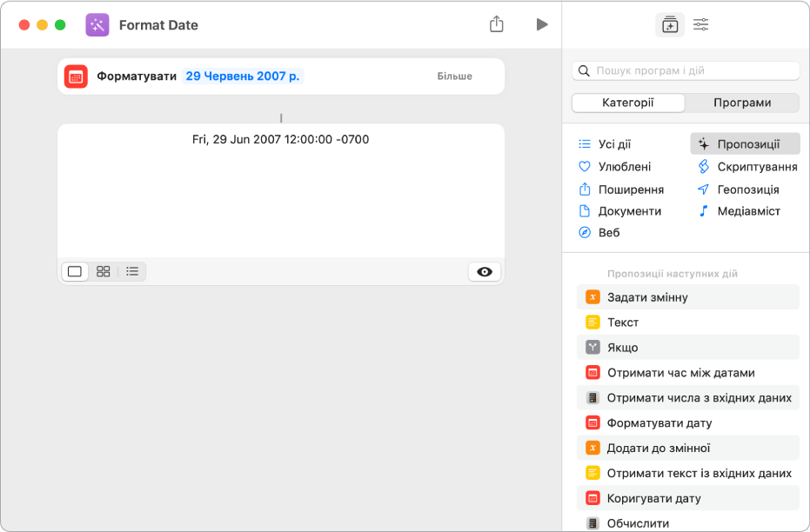Run the shortcut with play button
The height and width of the screenshot is (532, 810).
click(x=542, y=24)
